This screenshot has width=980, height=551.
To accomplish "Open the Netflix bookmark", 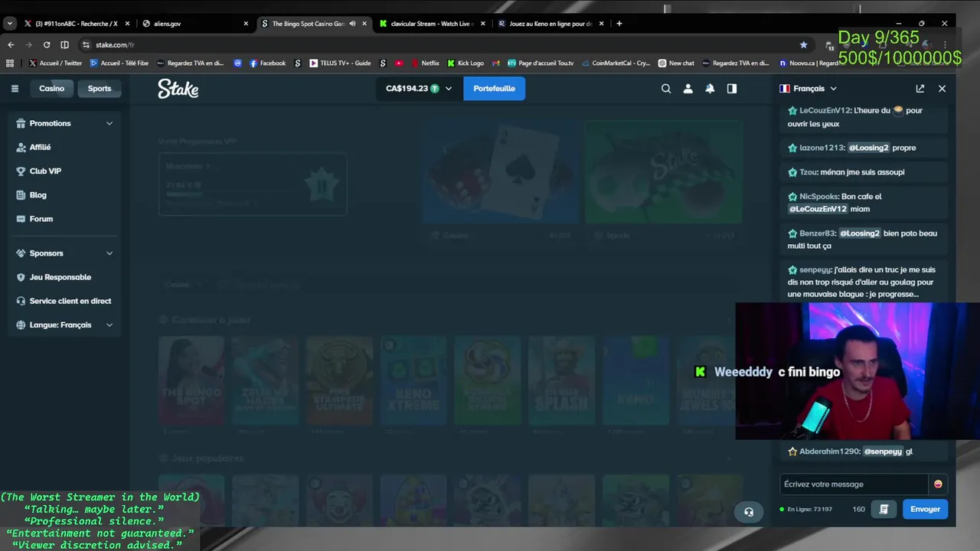I will 425,64.
